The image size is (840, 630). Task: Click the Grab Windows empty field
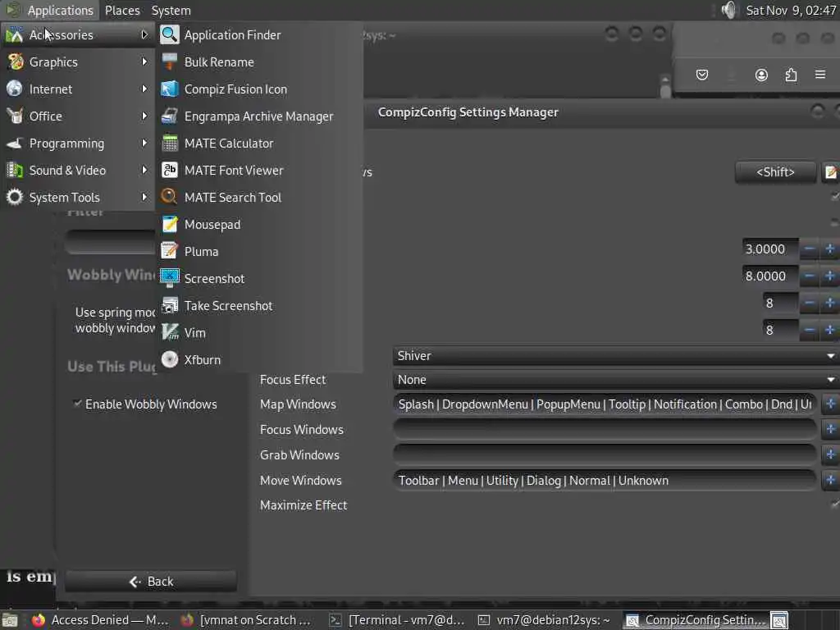605,454
